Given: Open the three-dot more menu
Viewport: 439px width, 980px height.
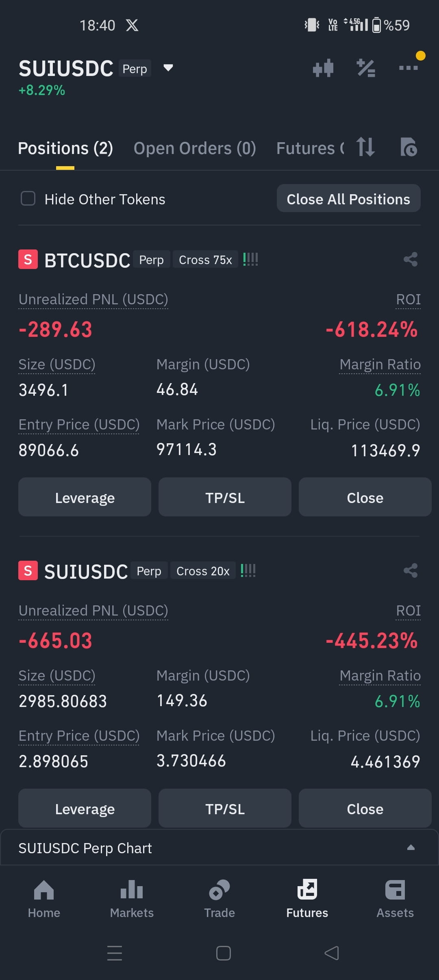Looking at the screenshot, I should pyautogui.click(x=408, y=68).
